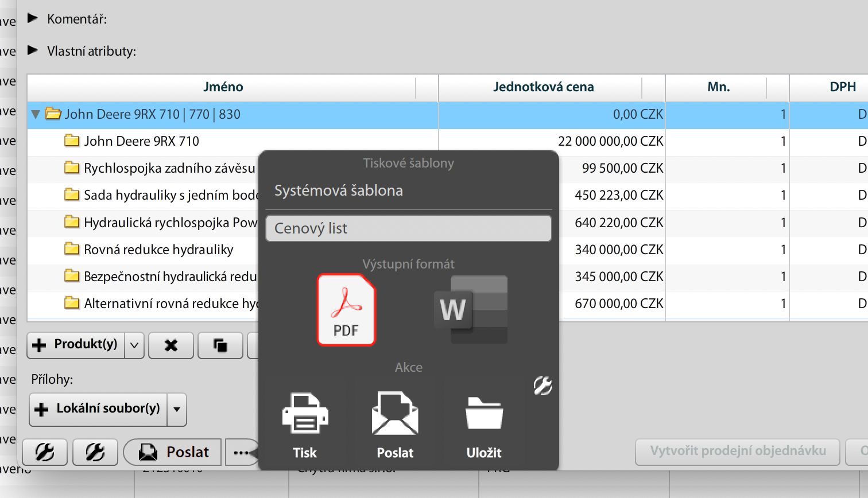Select Word output format icon
Screen dimensions: 868x498
471,310
